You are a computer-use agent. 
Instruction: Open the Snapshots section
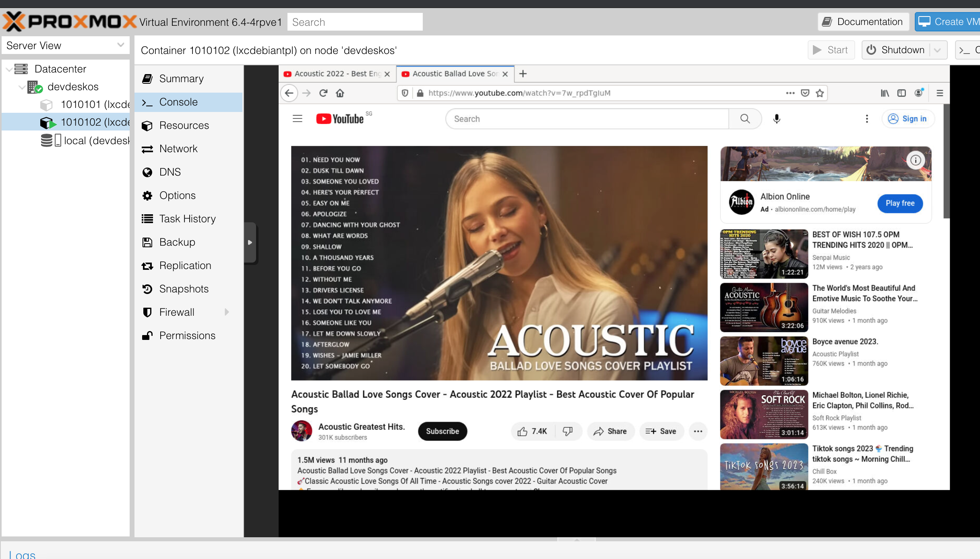(188, 289)
